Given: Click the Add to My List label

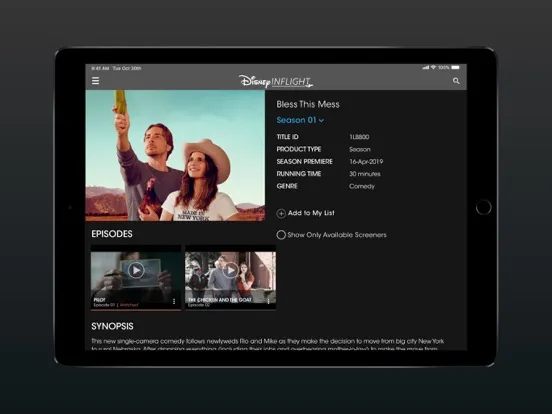Looking at the screenshot, I should coord(311,213).
